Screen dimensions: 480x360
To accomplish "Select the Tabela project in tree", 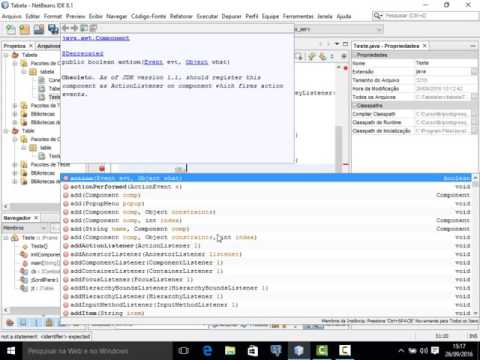I will (x=29, y=55).
